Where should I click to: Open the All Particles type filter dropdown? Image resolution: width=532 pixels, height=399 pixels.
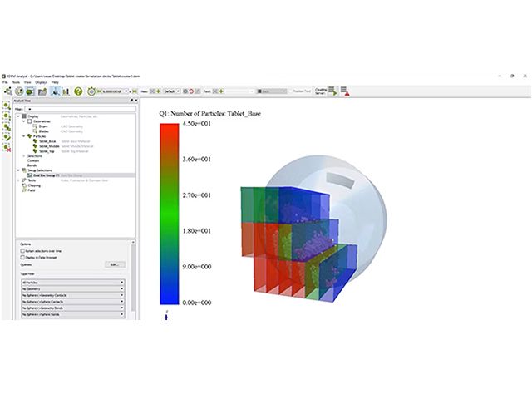[73, 283]
